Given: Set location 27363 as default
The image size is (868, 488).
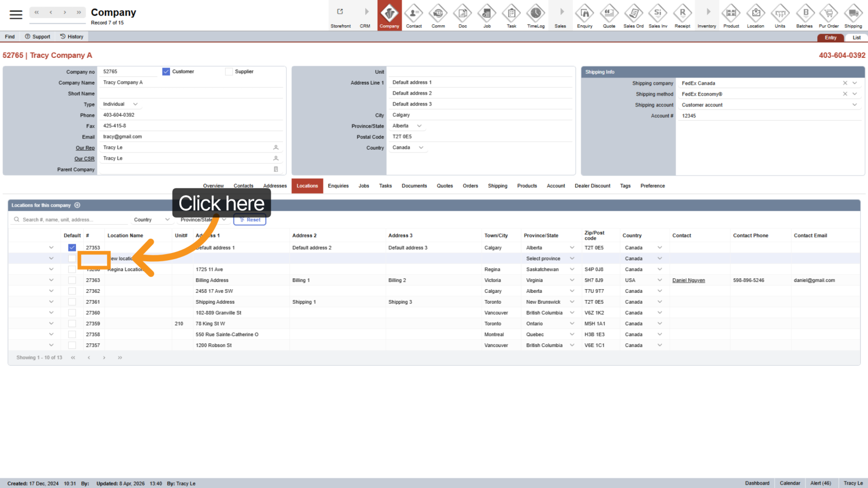Looking at the screenshot, I should [72, 280].
